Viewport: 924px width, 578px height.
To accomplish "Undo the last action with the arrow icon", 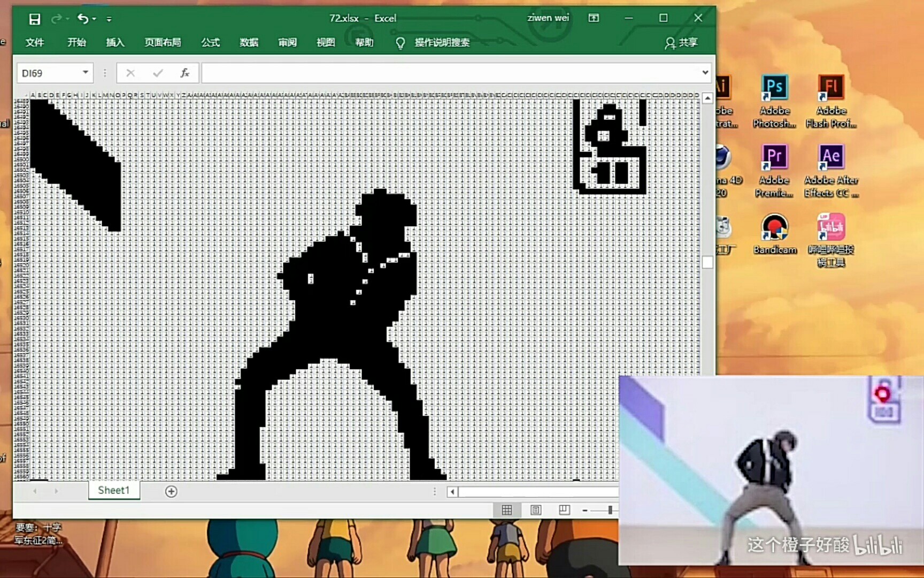I will (x=83, y=19).
